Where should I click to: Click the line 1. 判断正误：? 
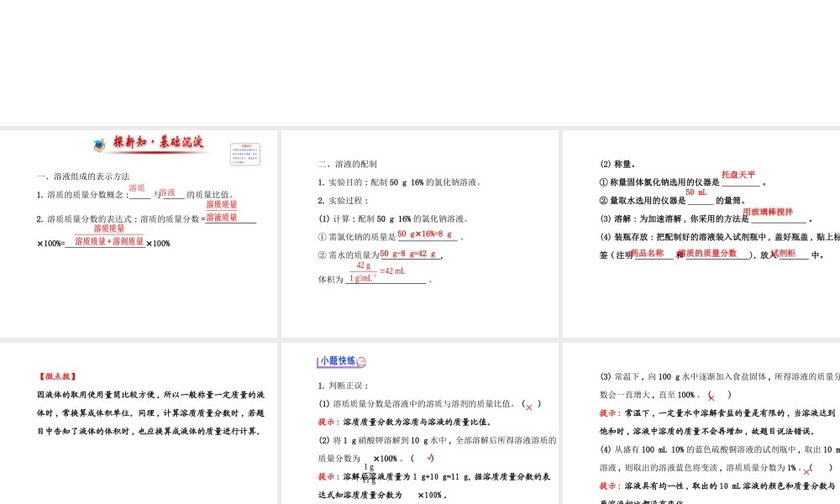(344, 386)
